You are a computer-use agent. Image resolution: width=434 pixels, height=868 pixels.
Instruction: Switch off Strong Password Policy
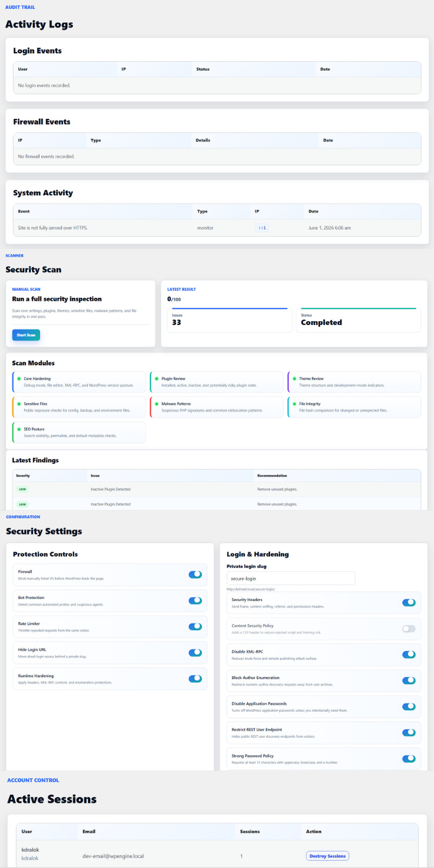click(x=409, y=758)
